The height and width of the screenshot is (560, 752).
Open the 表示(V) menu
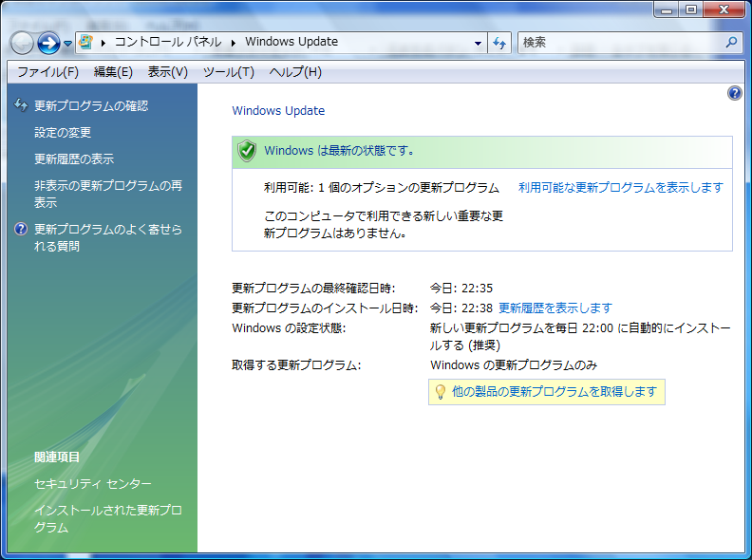click(x=167, y=72)
